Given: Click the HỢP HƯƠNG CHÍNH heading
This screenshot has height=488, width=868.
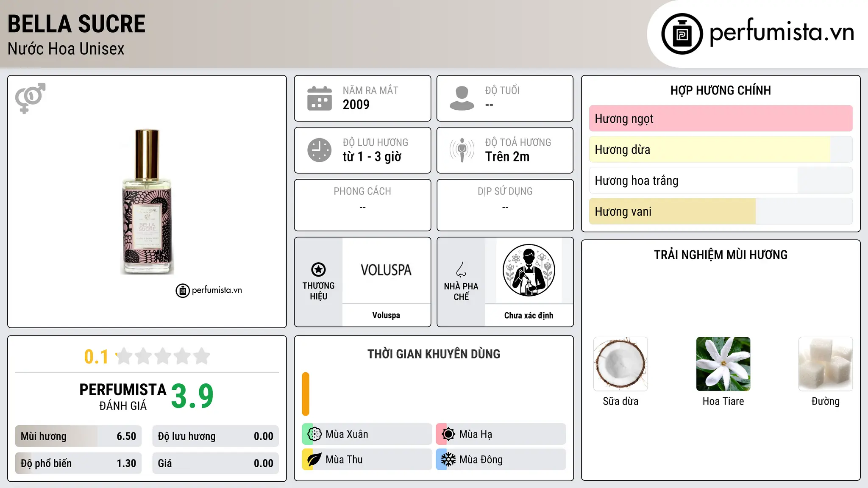Looking at the screenshot, I should pyautogui.click(x=721, y=90).
